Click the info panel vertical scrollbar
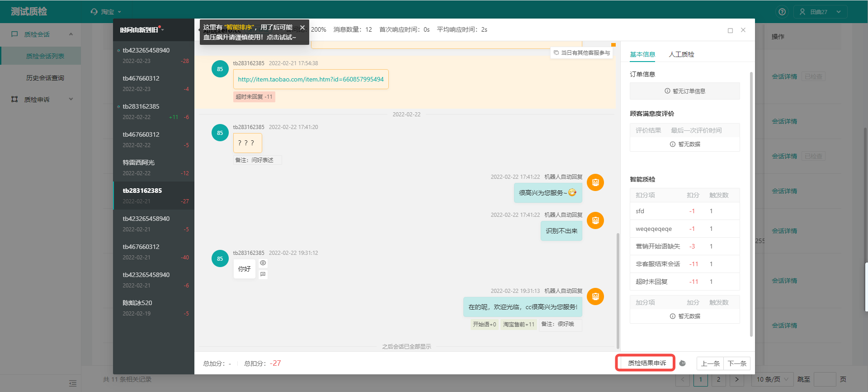 [751, 204]
